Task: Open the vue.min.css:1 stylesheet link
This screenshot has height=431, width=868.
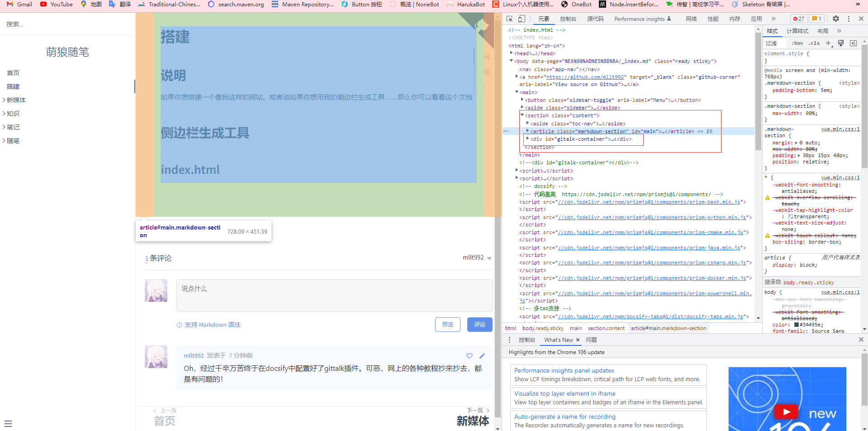Action: (x=840, y=129)
